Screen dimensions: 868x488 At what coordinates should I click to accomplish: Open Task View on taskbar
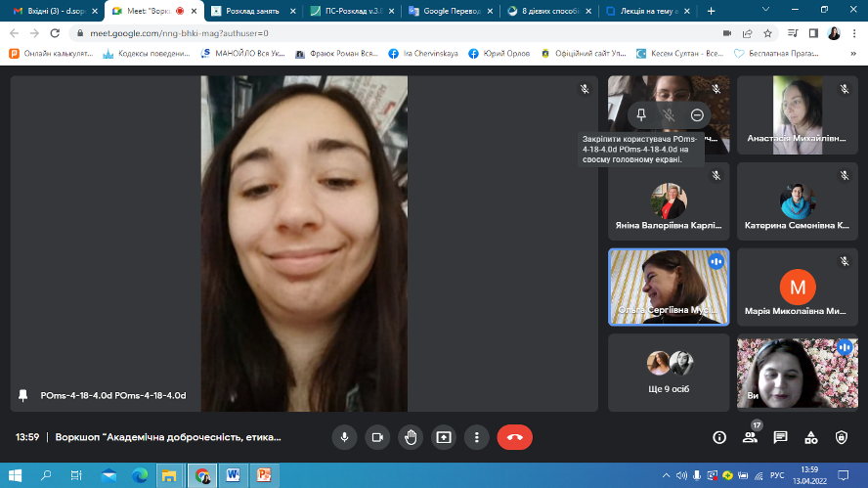76,475
